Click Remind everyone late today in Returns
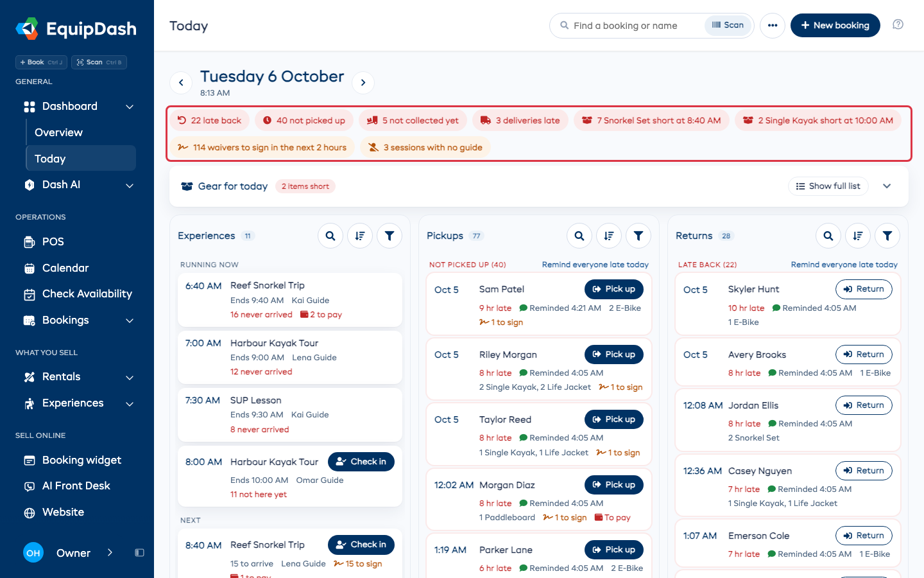 (x=844, y=265)
